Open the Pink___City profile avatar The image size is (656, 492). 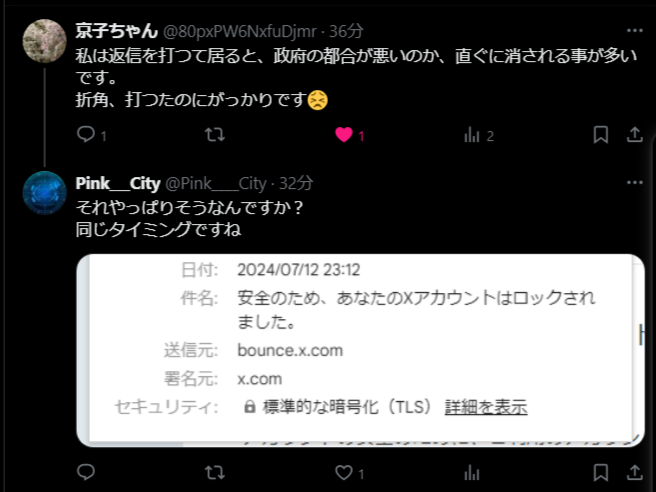coord(44,193)
